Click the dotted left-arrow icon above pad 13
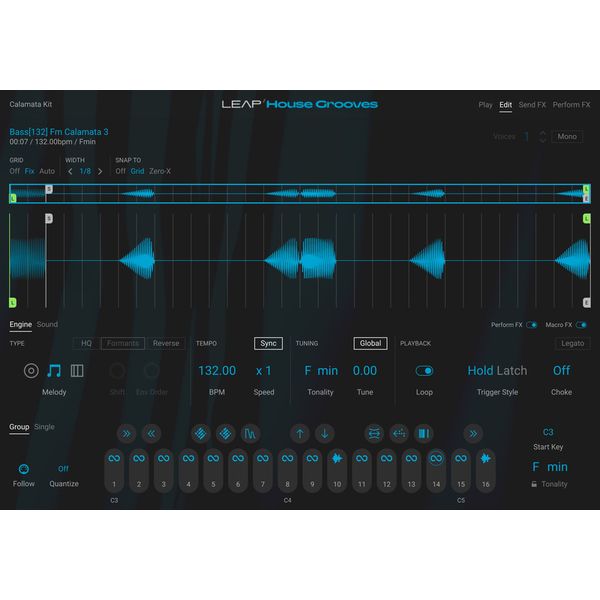This screenshot has width=600, height=600. click(399, 434)
